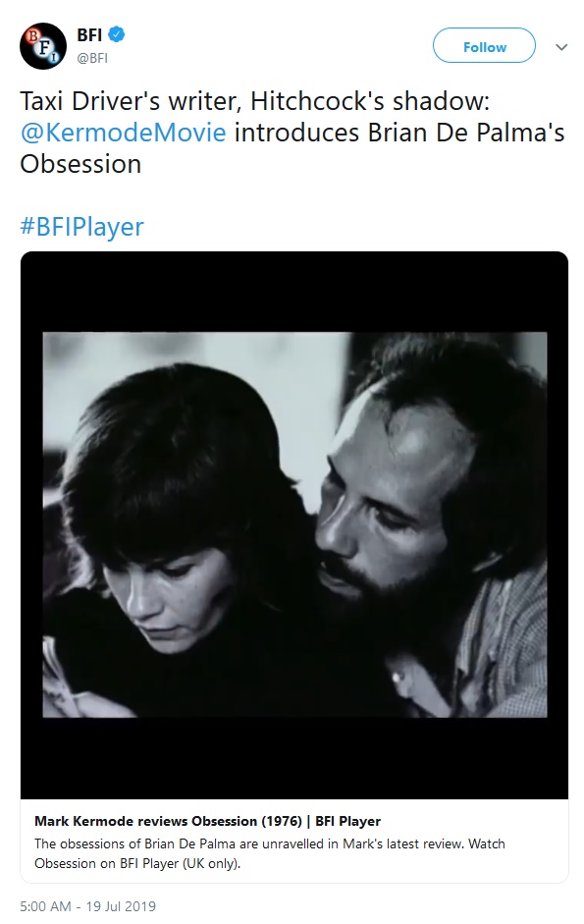Open the #BFIPlayer hashtag
Screen dimensions: 584x924
[81, 227]
